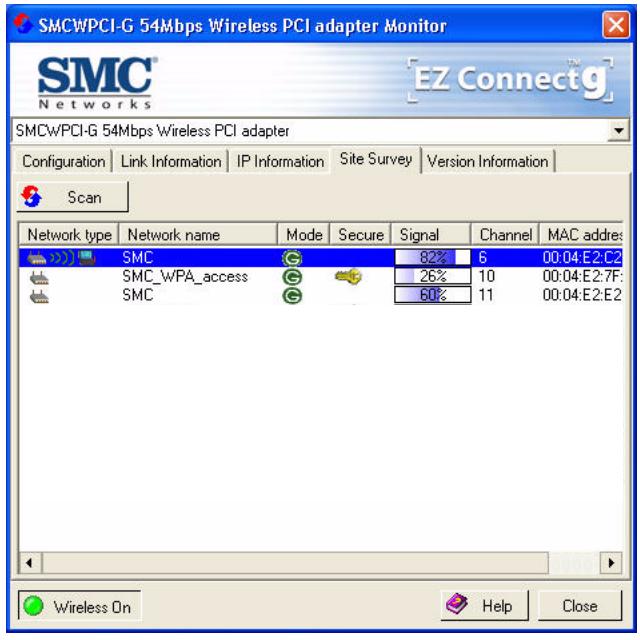Open the IP Information tab
The width and height of the screenshot is (640, 640).
[280, 162]
